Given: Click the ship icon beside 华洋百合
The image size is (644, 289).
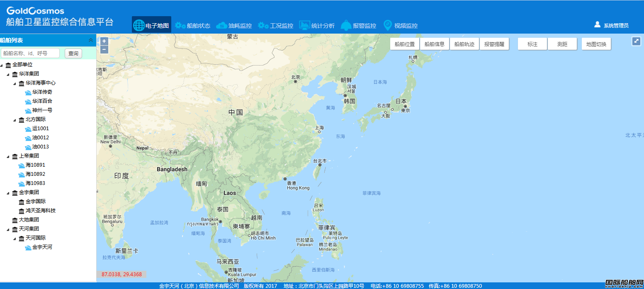Looking at the screenshot, I should click(x=28, y=102).
